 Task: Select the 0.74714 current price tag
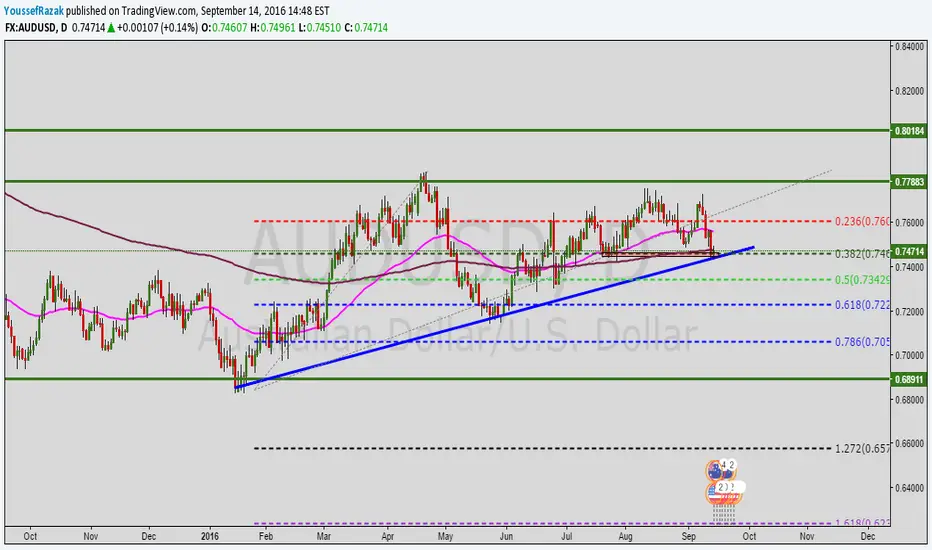pos(909,252)
